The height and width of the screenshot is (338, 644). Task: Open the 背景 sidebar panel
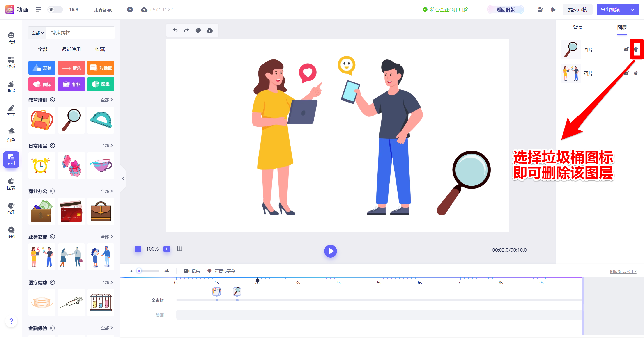click(11, 87)
